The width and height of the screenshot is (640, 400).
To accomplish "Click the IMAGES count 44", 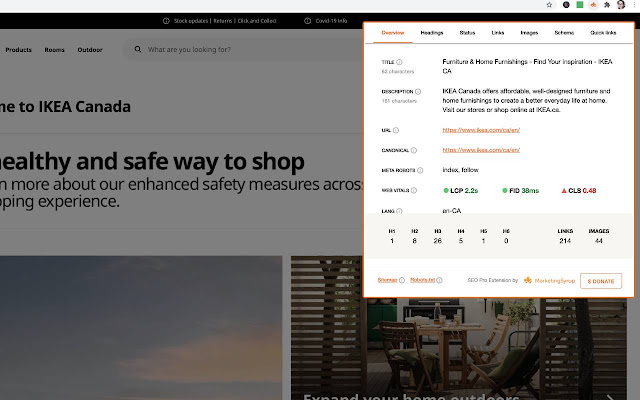I will pyautogui.click(x=598, y=241).
